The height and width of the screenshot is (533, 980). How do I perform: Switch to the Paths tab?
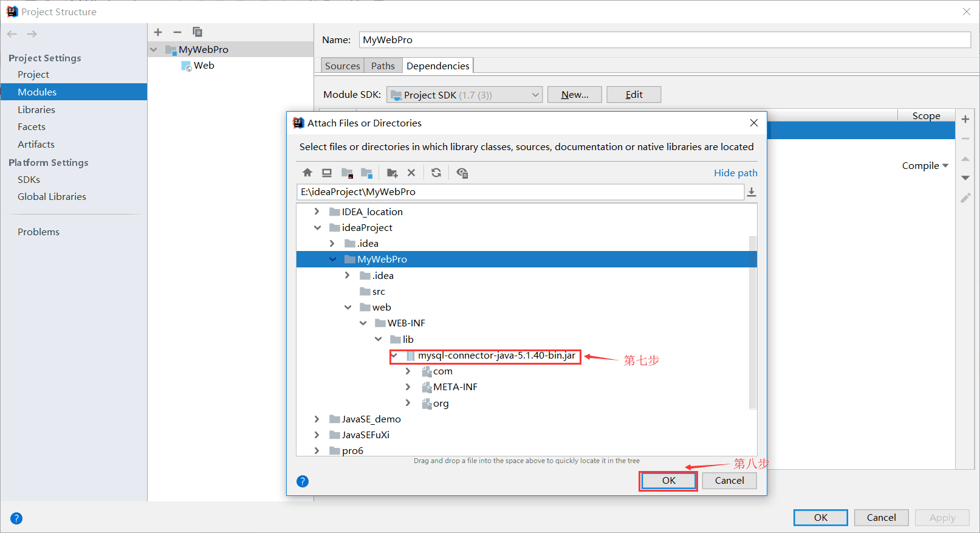coord(383,66)
